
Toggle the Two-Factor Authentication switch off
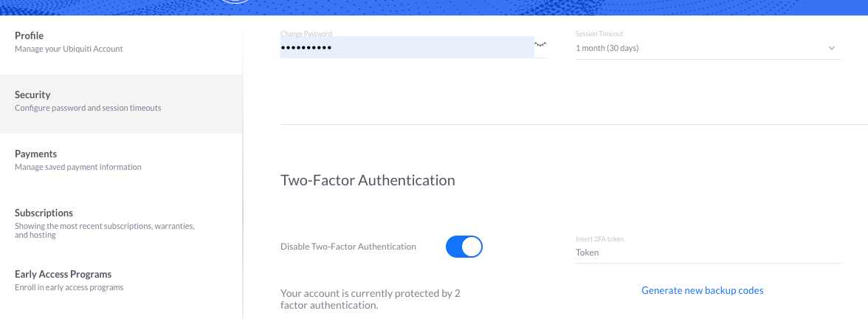[464, 247]
